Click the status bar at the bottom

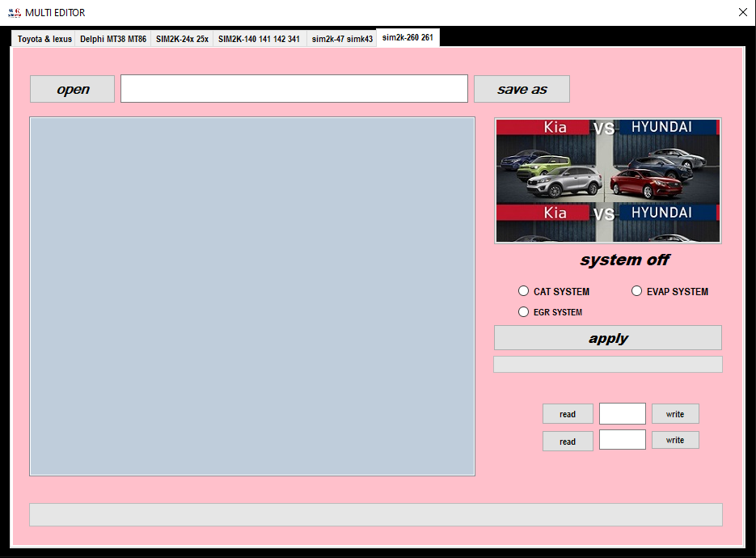click(x=376, y=514)
